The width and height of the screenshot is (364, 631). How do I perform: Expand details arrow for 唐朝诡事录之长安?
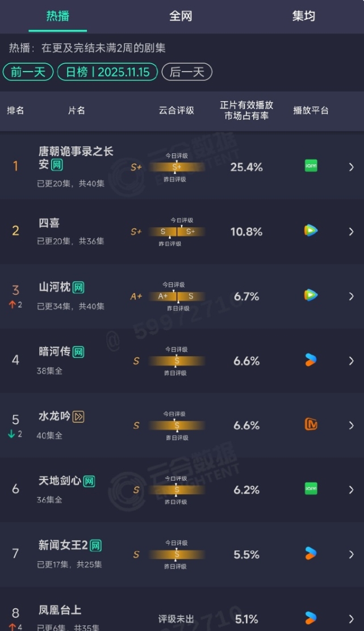(351, 167)
